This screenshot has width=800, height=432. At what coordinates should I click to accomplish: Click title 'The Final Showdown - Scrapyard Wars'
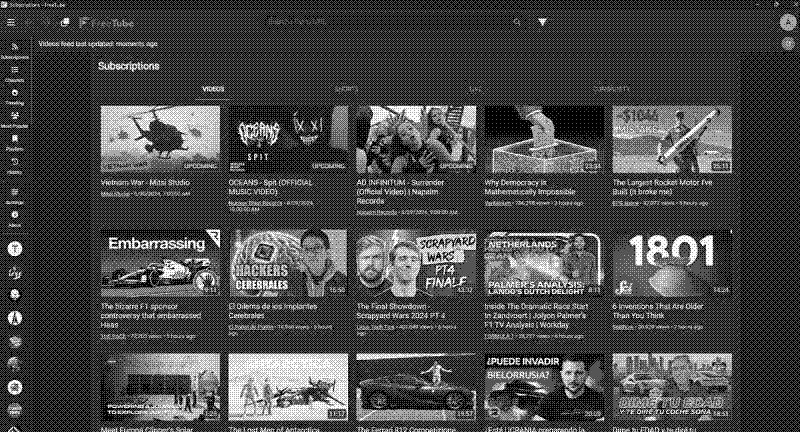(x=401, y=311)
